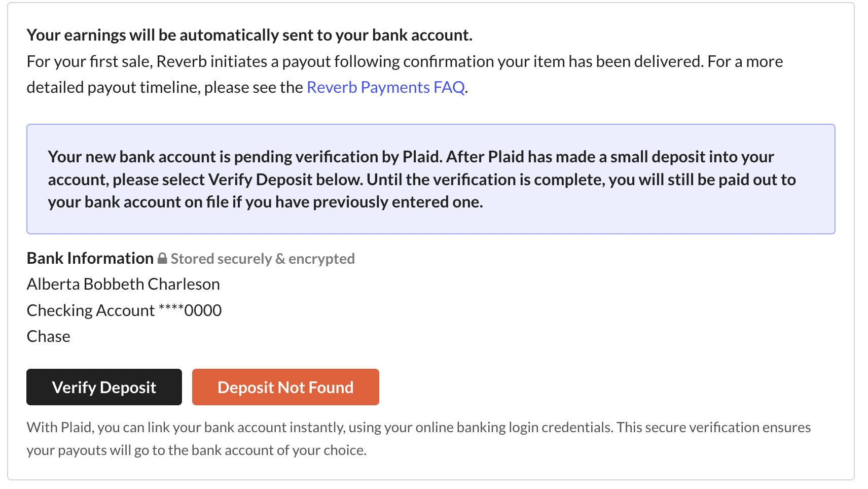Click the 'detailed payout timeline' sentence
The height and width of the screenshot is (489, 868).
click(x=247, y=87)
